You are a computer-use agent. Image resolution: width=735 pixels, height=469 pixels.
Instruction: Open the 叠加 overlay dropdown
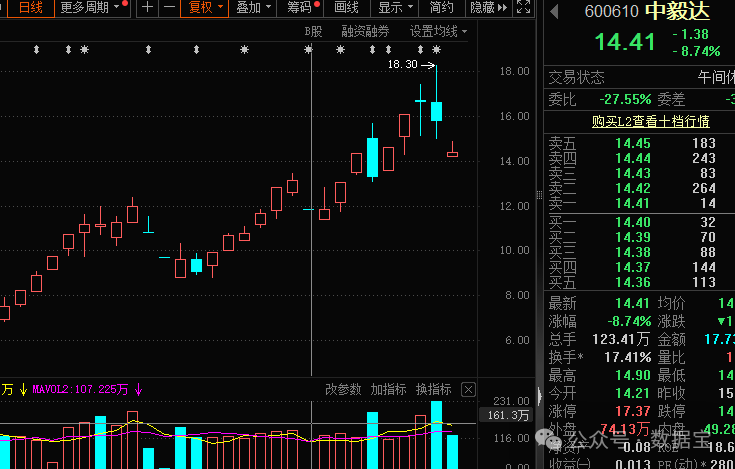tap(253, 8)
